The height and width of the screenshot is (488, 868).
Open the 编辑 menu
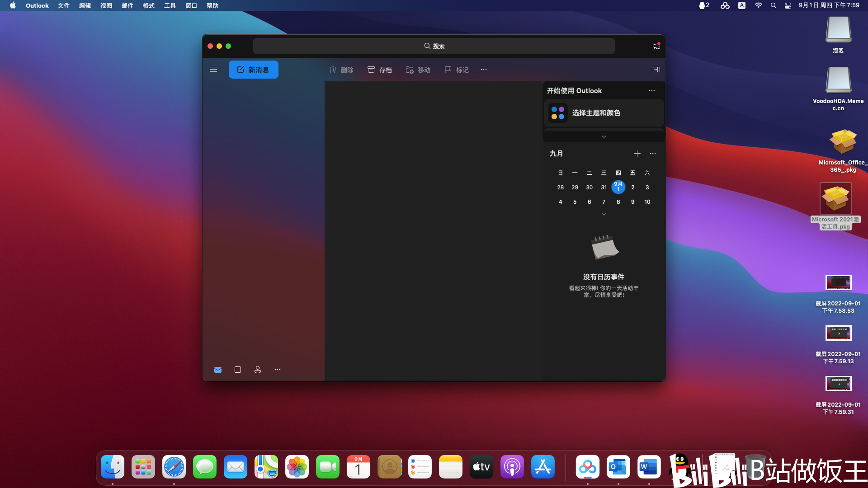click(85, 5)
